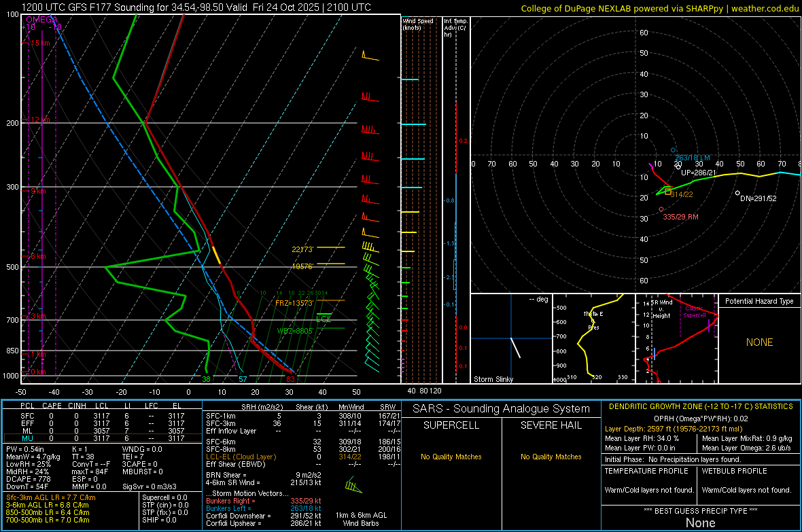Click the MeanW = 4.7g/kg value

tap(33, 457)
